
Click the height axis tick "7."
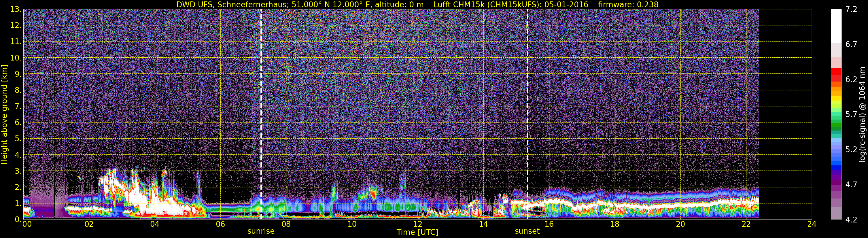pos(18,107)
